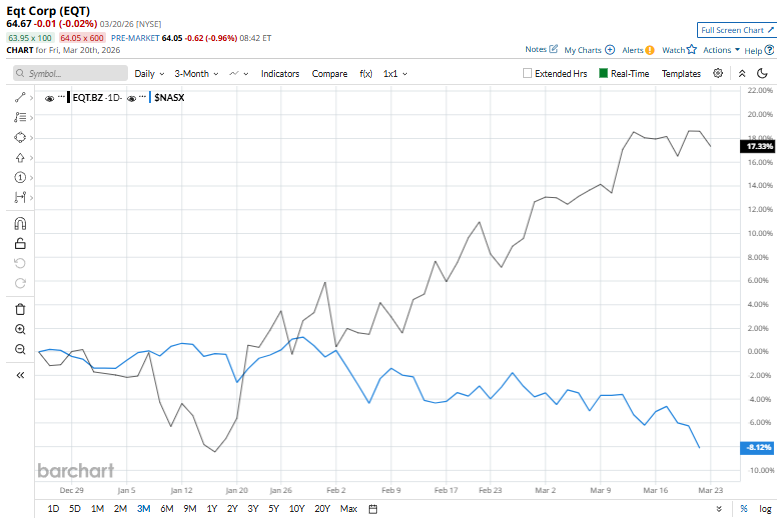Viewport: 777px width, 520px height.
Task: Switch range to 20Y
Action: click(x=322, y=509)
